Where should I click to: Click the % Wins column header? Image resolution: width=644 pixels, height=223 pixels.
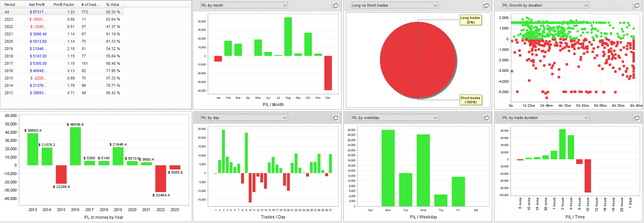[112, 5]
